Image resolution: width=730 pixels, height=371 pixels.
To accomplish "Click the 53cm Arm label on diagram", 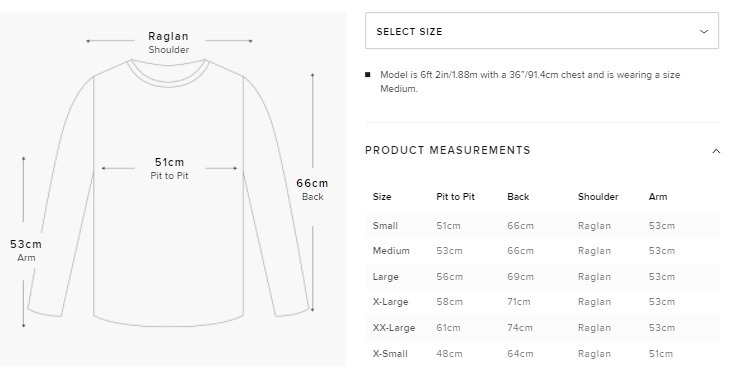I will 26,250.
